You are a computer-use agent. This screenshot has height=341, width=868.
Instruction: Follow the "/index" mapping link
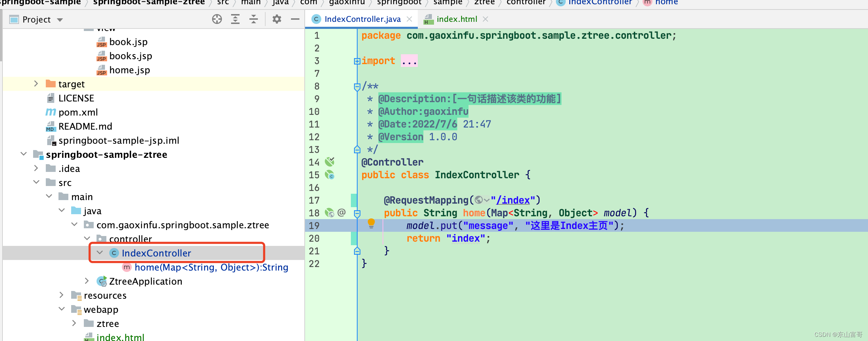tap(513, 200)
